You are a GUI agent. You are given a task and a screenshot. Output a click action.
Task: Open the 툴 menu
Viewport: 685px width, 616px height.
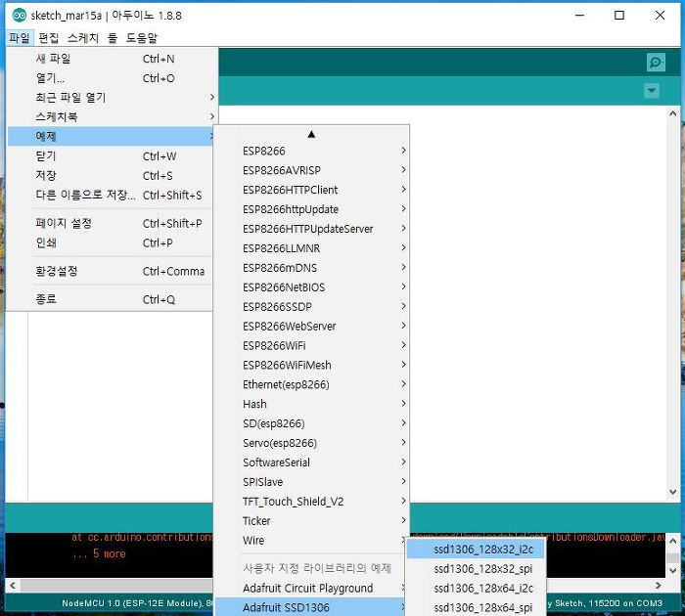[x=113, y=38]
